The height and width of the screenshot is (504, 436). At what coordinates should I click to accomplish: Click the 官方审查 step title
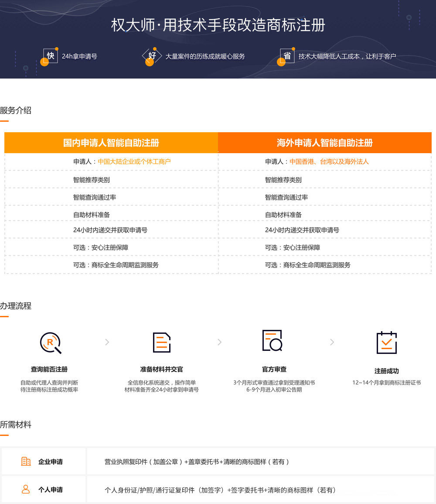pos(274,369)
